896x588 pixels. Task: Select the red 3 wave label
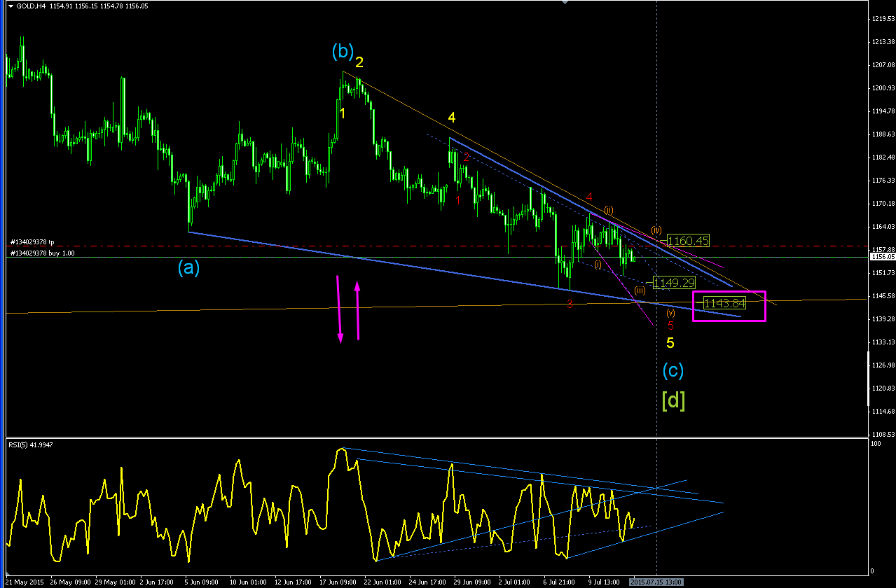(570, 303)
